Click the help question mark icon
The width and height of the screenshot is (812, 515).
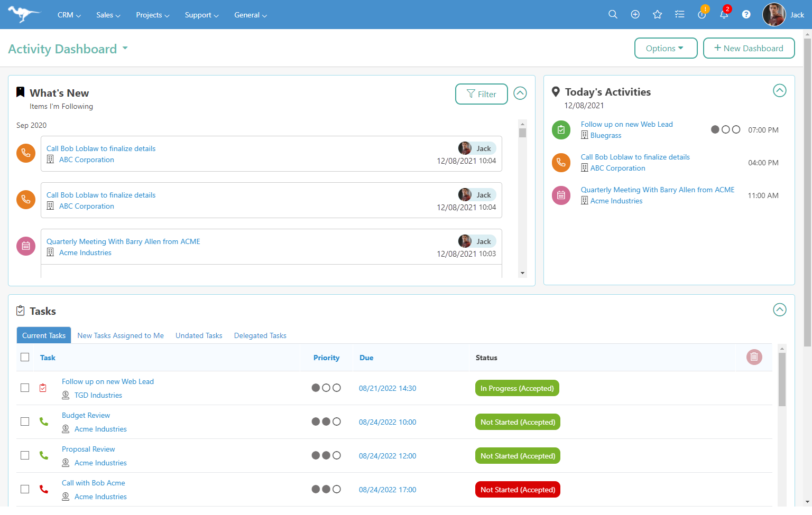[x=746, y=15]
